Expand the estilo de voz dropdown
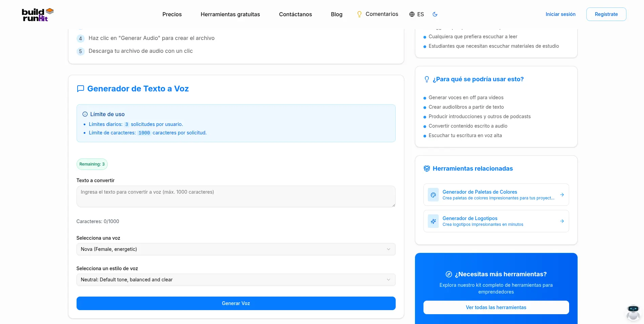 (x=236, y=280)
